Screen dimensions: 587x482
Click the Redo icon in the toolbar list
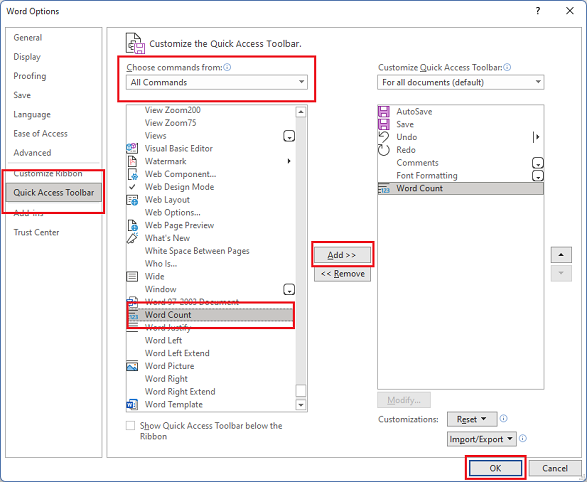pos(384,150)
